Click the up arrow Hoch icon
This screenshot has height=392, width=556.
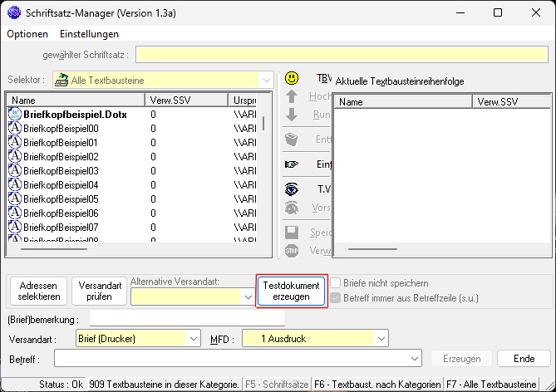[x=292, y=96]
